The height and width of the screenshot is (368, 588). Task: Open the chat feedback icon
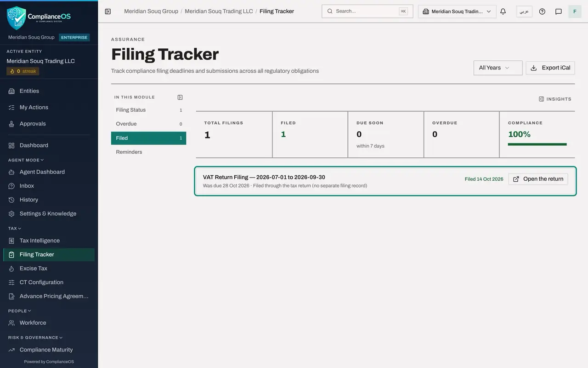tap(559, 11)
